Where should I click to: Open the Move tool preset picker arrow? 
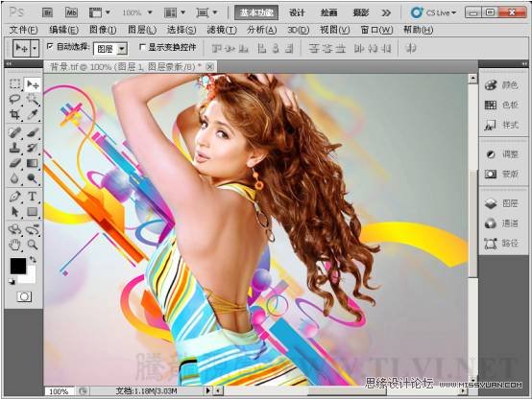click(35, 49)
